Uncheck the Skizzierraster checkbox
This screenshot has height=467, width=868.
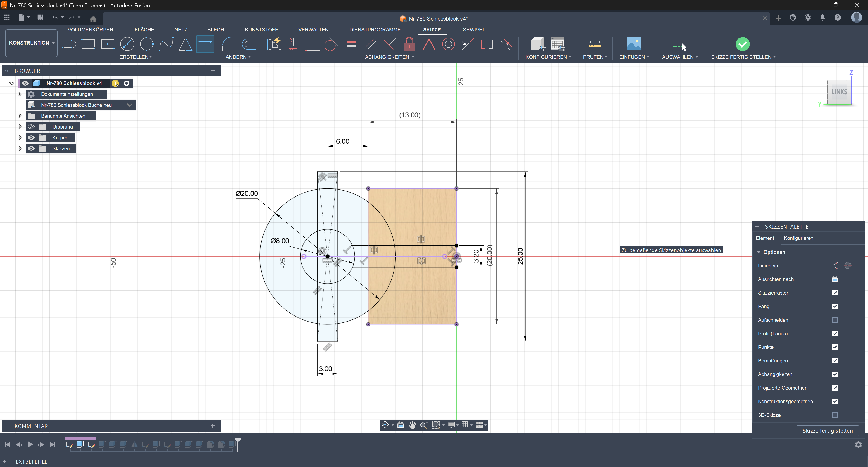835,293
